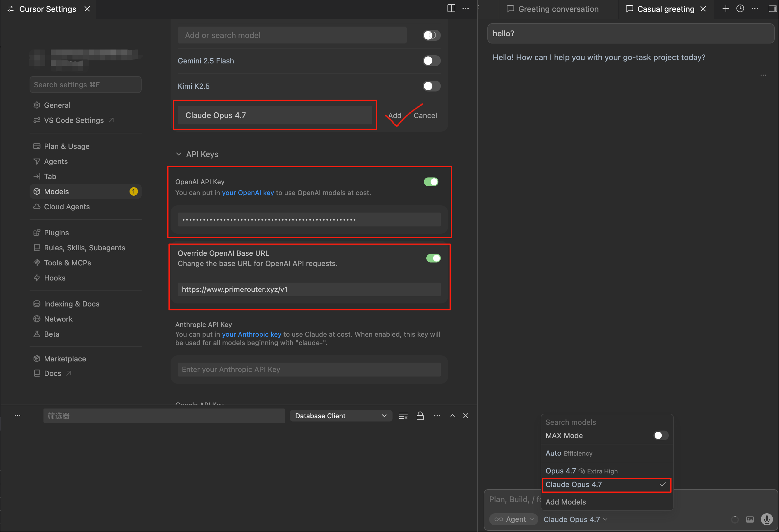Focus the Search settings field
Viewport: 779px width, 532px height.
(x=85, y=85)
